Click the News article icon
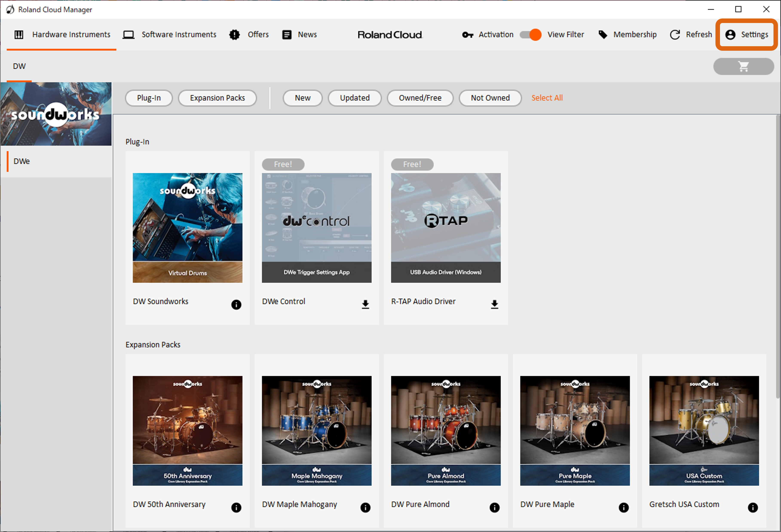 click(x=287, y=35)
